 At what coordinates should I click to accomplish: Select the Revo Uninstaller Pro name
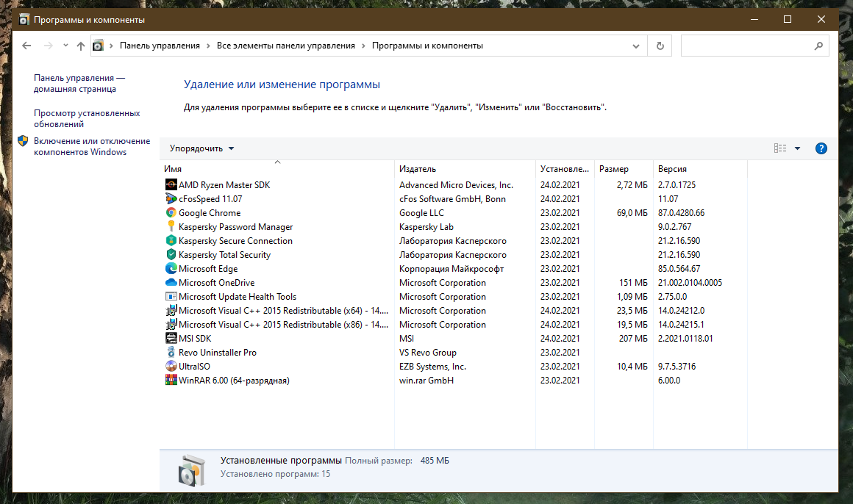point(218,353)
